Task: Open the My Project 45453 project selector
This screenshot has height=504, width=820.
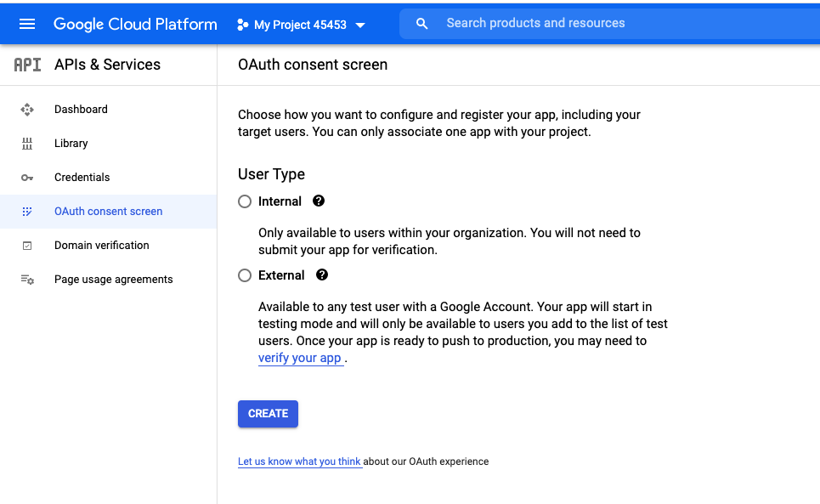Action: pos(301,25)
